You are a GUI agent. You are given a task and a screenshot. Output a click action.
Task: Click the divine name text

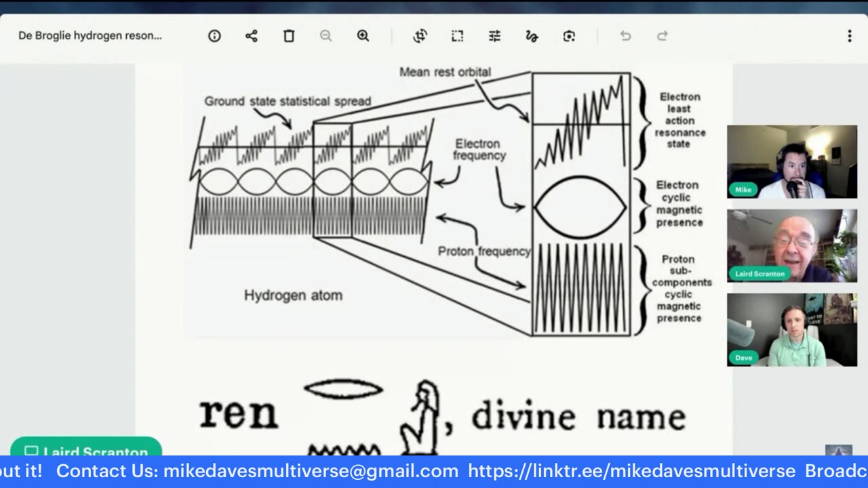578,416
